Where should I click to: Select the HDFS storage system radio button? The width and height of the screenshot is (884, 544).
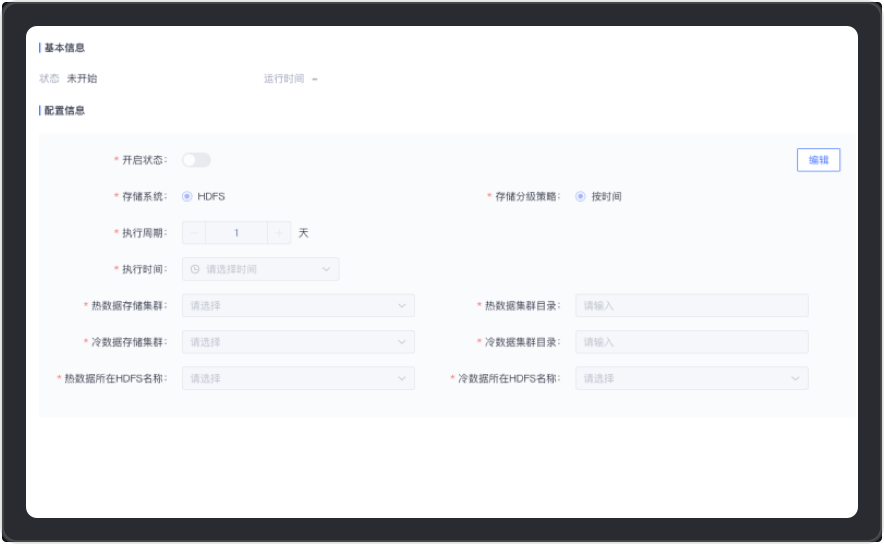pos(187,197)
